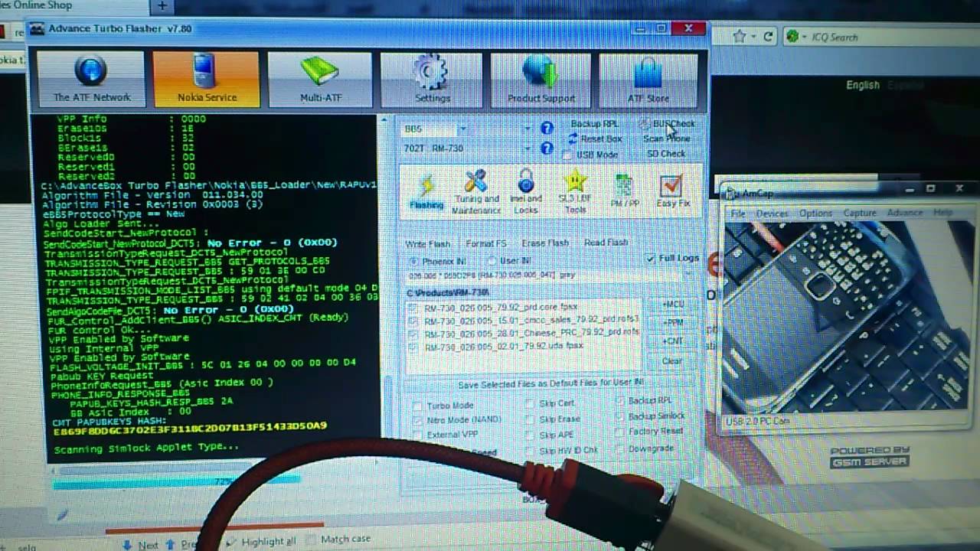
Task: Open the Easy Fix checkmark tool
Action: [672, 192]
